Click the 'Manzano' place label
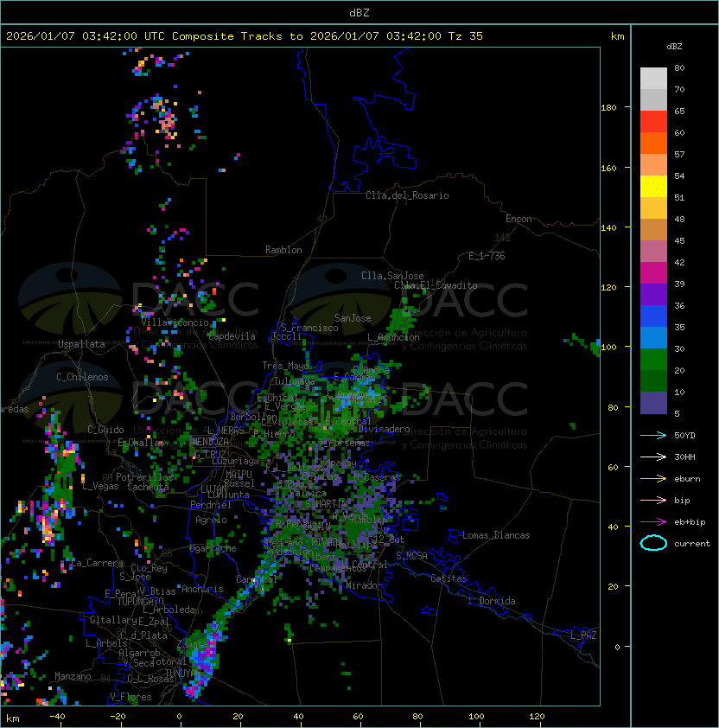 click(73, 676)
